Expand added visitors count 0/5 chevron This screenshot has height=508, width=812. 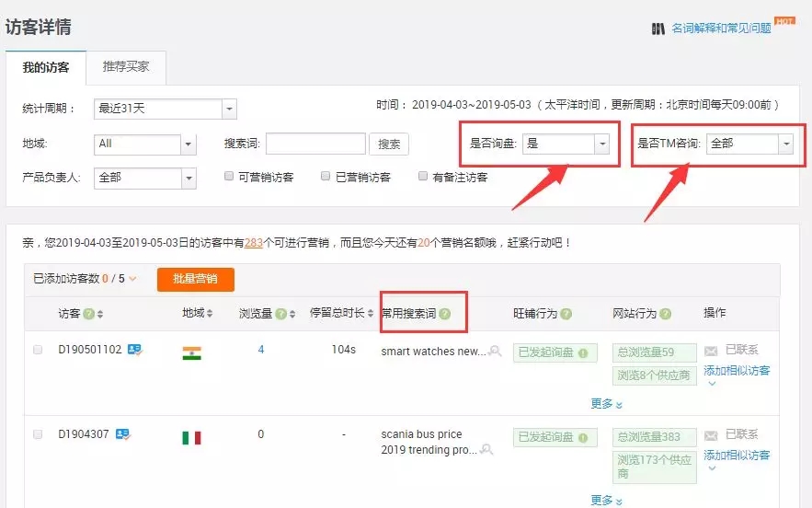coord(132,279)
